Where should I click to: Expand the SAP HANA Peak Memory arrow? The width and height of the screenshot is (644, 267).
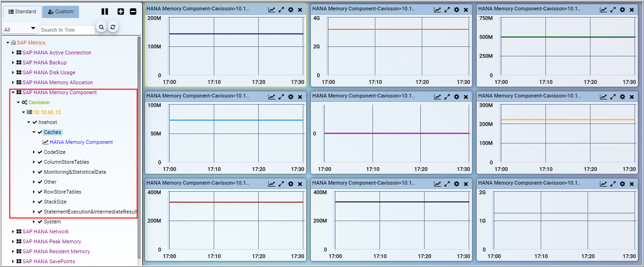click(x=13, y=241)
